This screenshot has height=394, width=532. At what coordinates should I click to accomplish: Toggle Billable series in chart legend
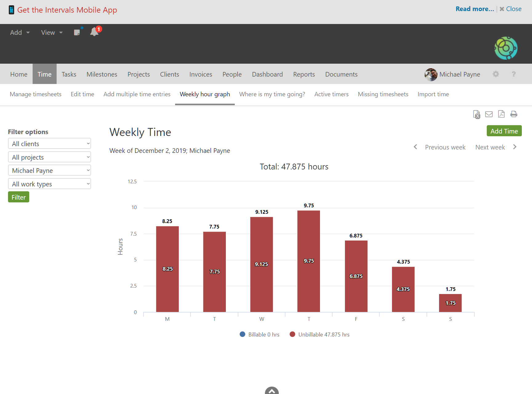[x=259, y=334]
